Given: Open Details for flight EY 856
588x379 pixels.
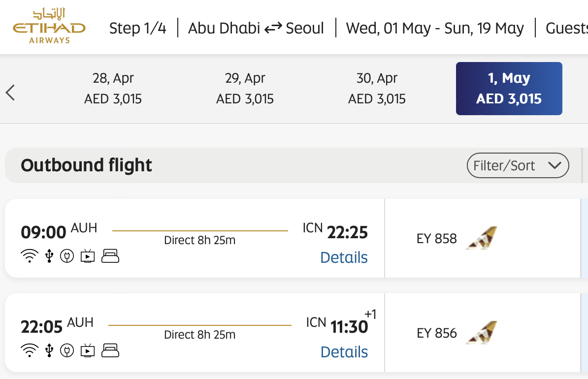Looking at the screenshot, I should (x=344, y=352).
